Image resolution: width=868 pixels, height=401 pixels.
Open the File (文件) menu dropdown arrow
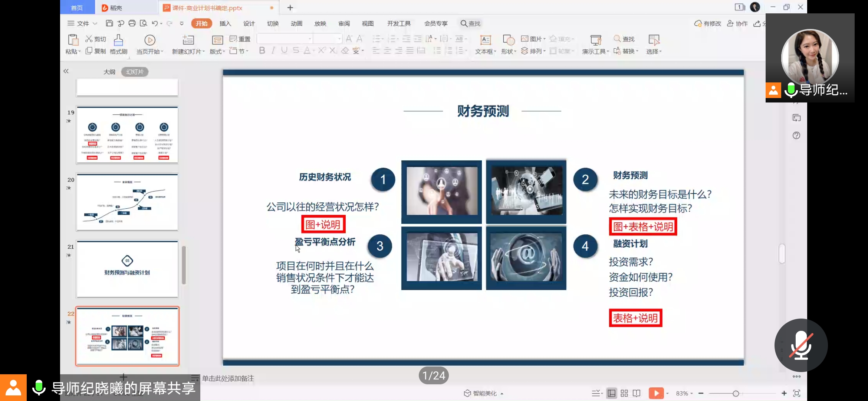tap(95, 23)
